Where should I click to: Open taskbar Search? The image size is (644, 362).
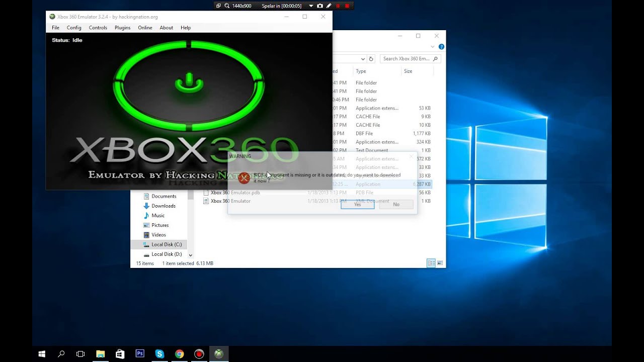[x=61, y=354]
